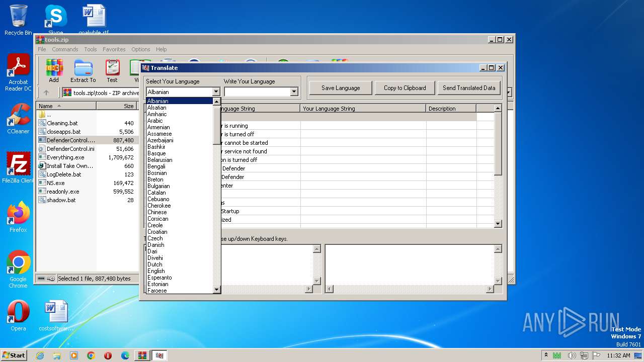Screen dimensions: 644x362
Task: Select Armenian in language list
Action: click(180, 127)
